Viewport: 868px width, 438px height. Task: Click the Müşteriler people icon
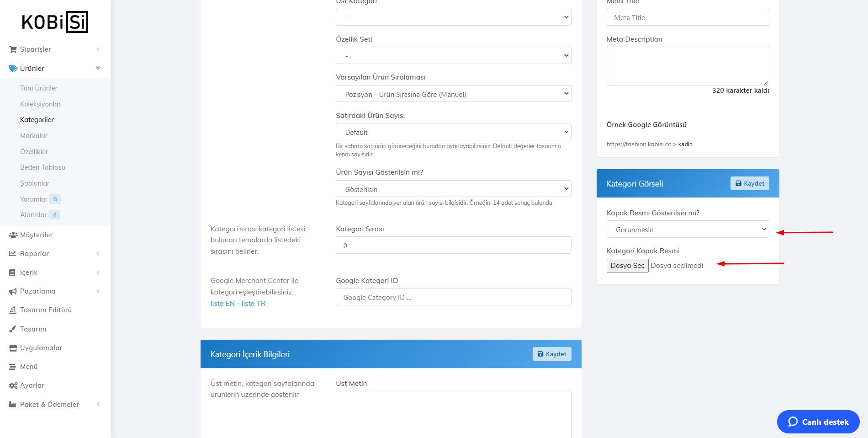[x=13, y=235]
